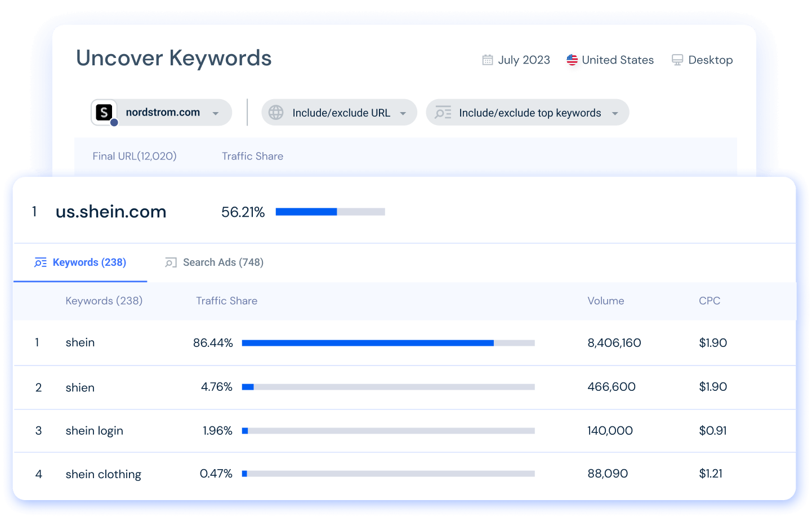Click the globe icon in URL filter

(276, 113)
